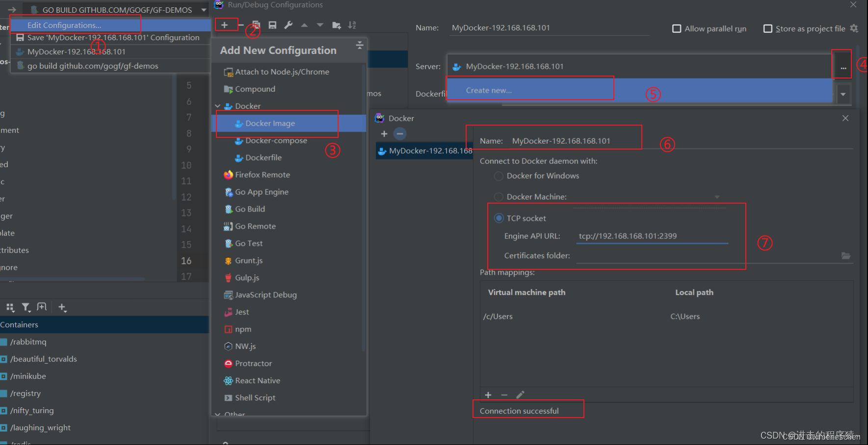Move configuration down arrow icon
This screenshot has width=868, height=445.
[x=320, y=25]
